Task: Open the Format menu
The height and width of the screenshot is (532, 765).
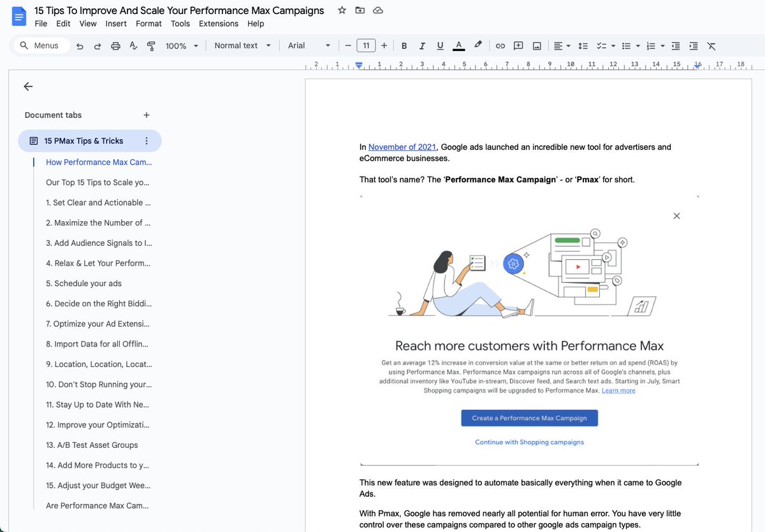Action: (149, 24)
